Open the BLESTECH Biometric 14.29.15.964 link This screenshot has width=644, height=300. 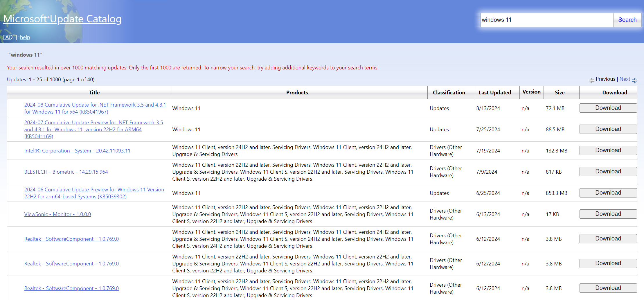pos(66,172)
